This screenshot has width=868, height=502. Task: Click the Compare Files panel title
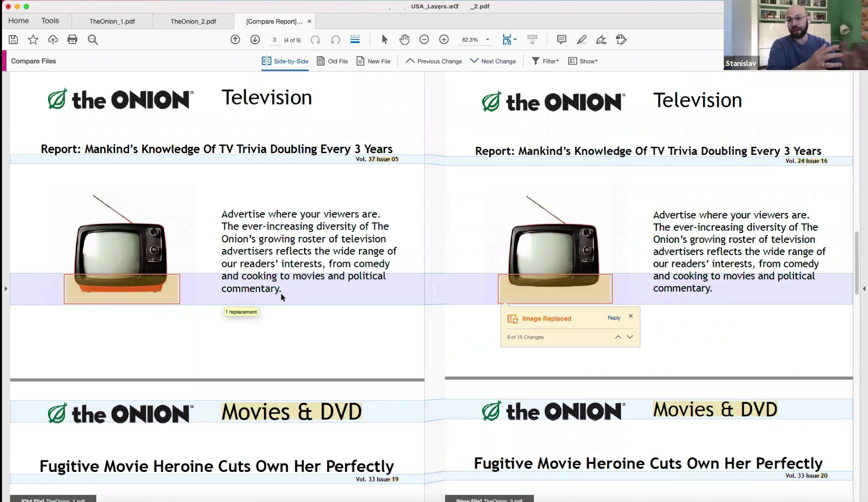click(34, 61)
